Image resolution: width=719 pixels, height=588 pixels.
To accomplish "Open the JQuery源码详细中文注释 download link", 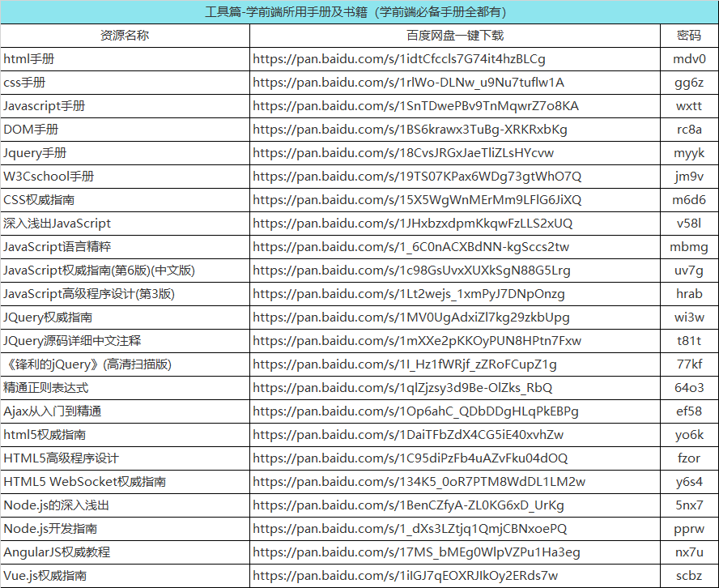I will (417, 341).
